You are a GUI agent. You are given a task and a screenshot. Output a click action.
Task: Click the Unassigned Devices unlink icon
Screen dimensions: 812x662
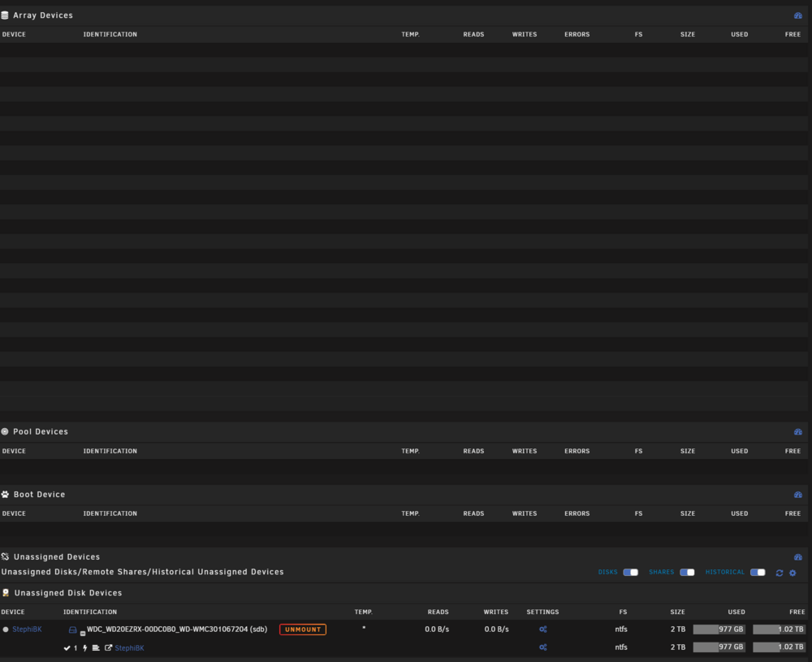(5, 557)
